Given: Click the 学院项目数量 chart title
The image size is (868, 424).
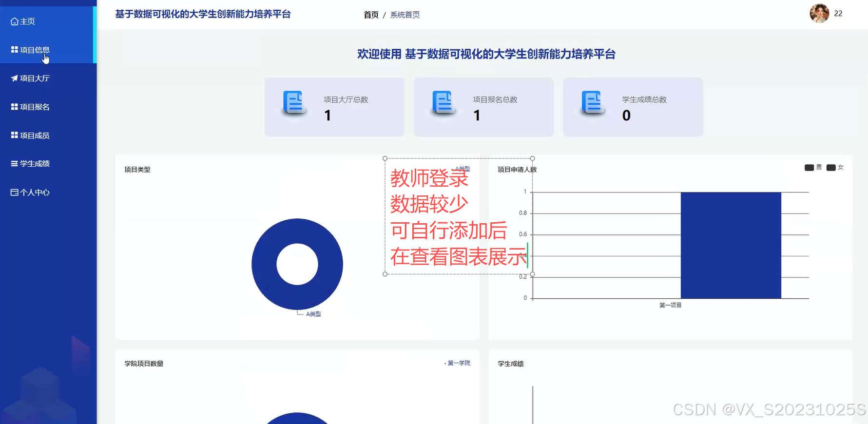Looking at the screenshot, I should click(x=144, y=364).
